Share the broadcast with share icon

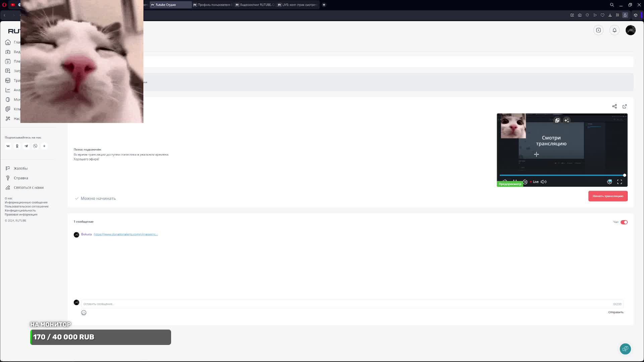click(614, 106)
